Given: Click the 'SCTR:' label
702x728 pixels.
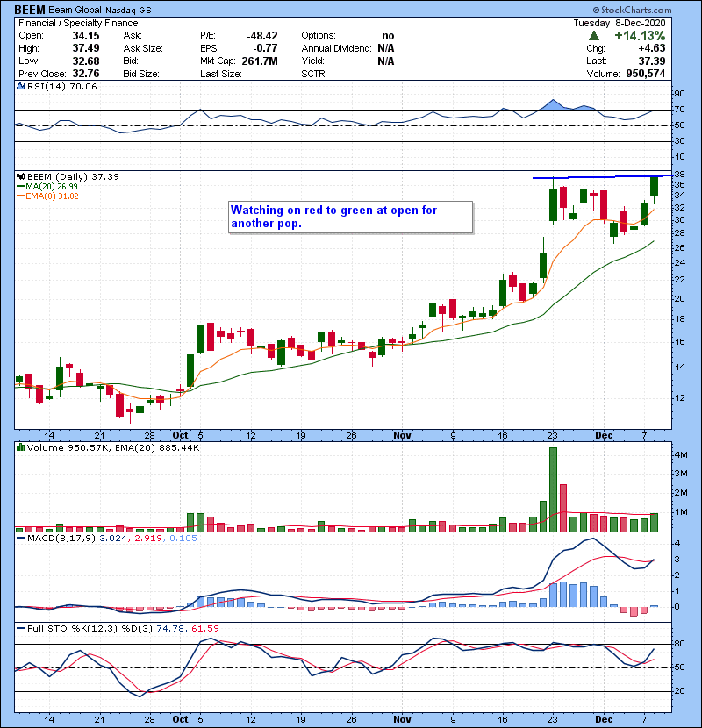Looking at the screenshot, I should [x=314, y=74].
